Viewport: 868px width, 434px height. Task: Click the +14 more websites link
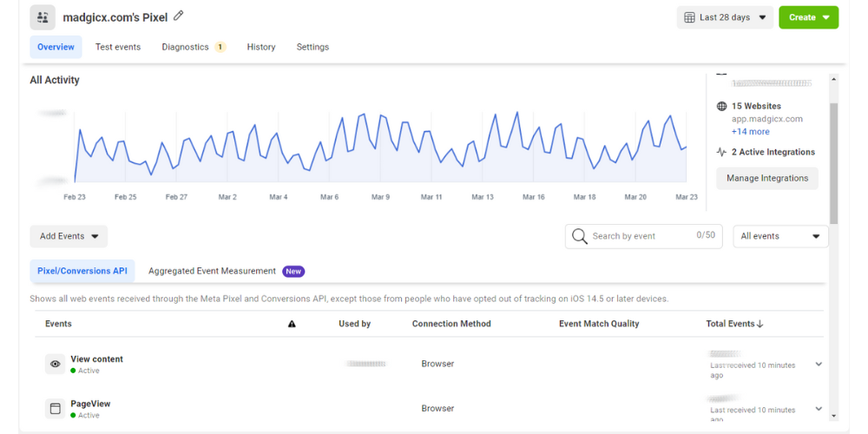[x=750, y=132]
